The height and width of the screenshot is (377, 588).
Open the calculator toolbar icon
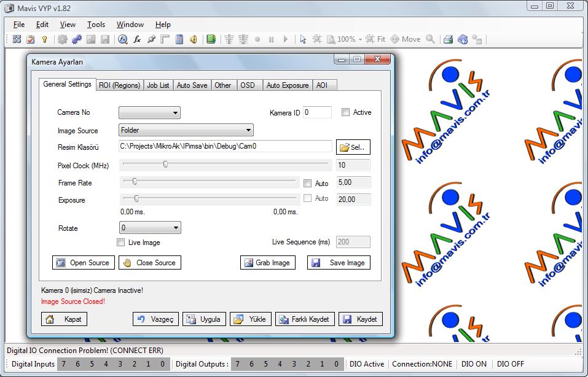179,39
